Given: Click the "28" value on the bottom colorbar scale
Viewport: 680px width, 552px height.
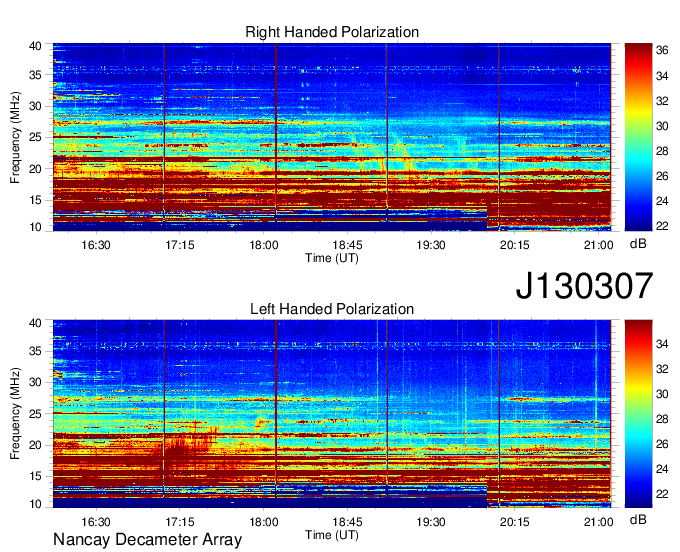Looking at the screenshot, I should click(662, 419).
